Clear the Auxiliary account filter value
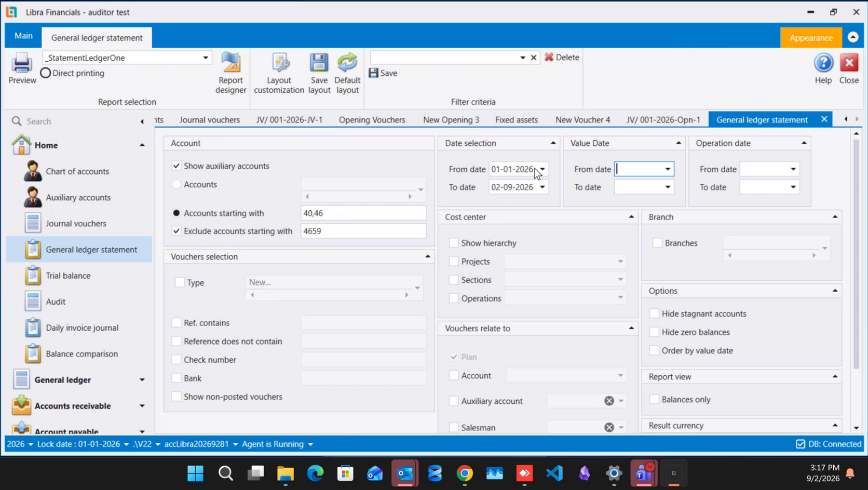 [x=609, y=401]
